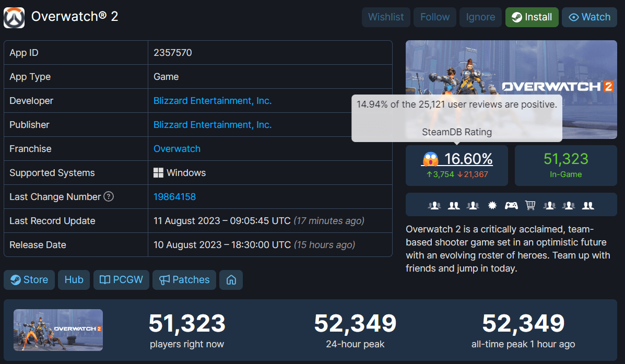Viewport: 625px width, 364px height.
Task: Click the 52,349 24-hour peak stat
Action: [355, 330]
